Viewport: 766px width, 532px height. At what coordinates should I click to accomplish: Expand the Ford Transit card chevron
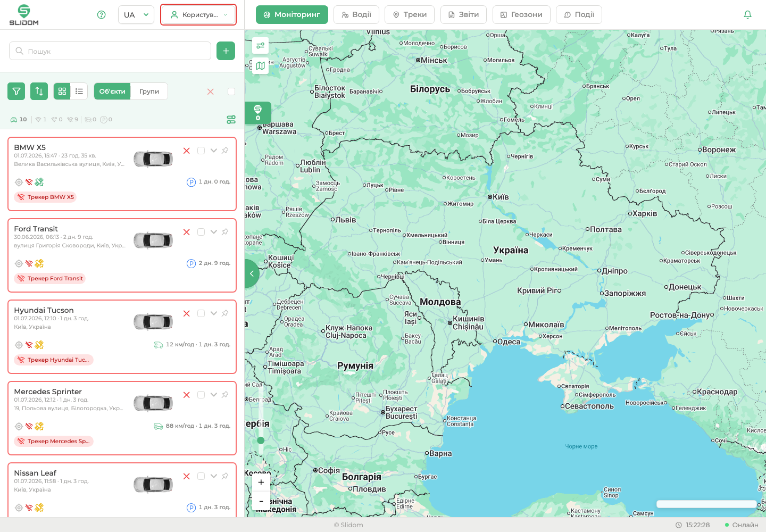coord(214,232)
